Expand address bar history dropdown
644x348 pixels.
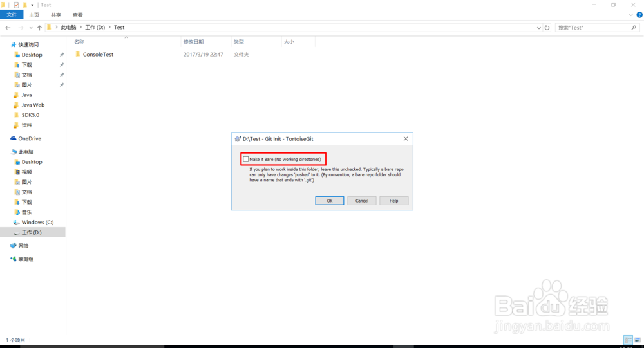pos(538,28)
